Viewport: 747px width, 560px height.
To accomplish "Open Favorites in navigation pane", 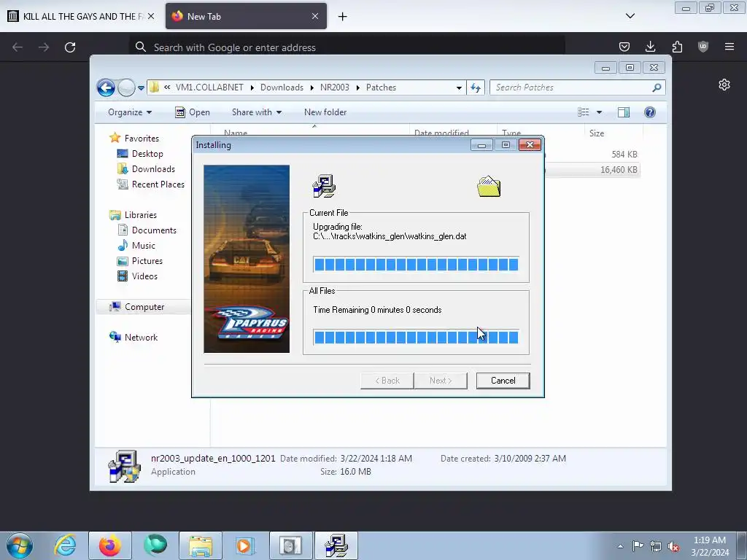I will click(142, 138).
